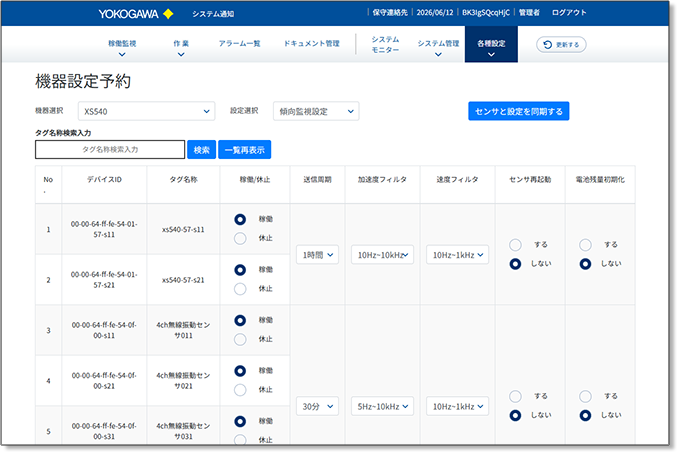
Task: Open second group's 10Hz~1kHz 速度フィルタ dropdown
Action: (457, 406)
